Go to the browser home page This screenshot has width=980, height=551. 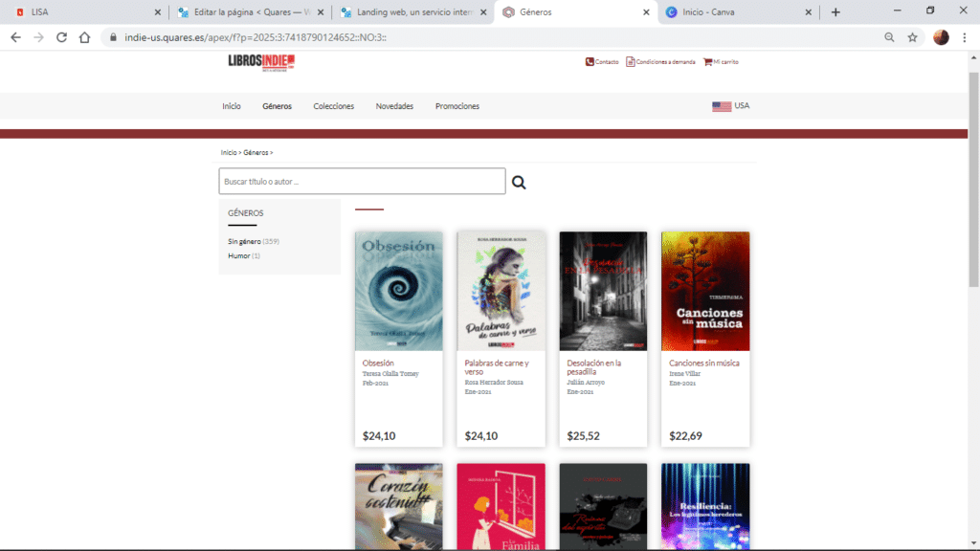[x=84, y=37]
